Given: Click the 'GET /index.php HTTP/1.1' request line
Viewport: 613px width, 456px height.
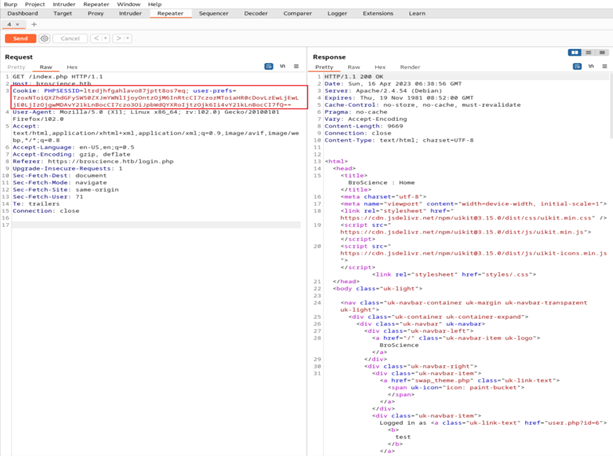Looking at the screenshot, I should pos(58,77).
